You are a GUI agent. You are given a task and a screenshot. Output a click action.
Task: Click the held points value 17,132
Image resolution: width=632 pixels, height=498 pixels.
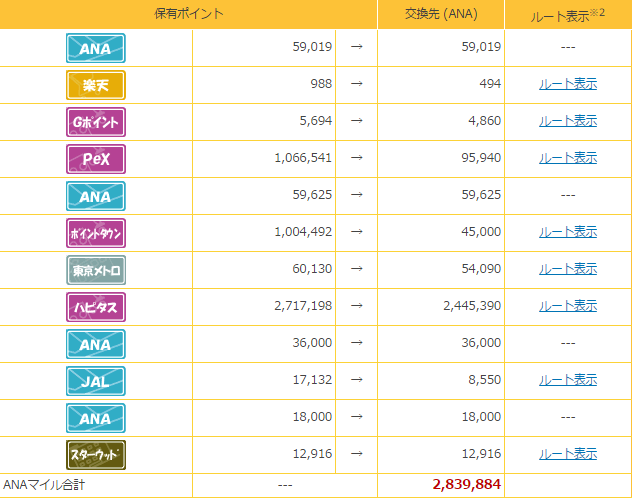tap(312, 380)
